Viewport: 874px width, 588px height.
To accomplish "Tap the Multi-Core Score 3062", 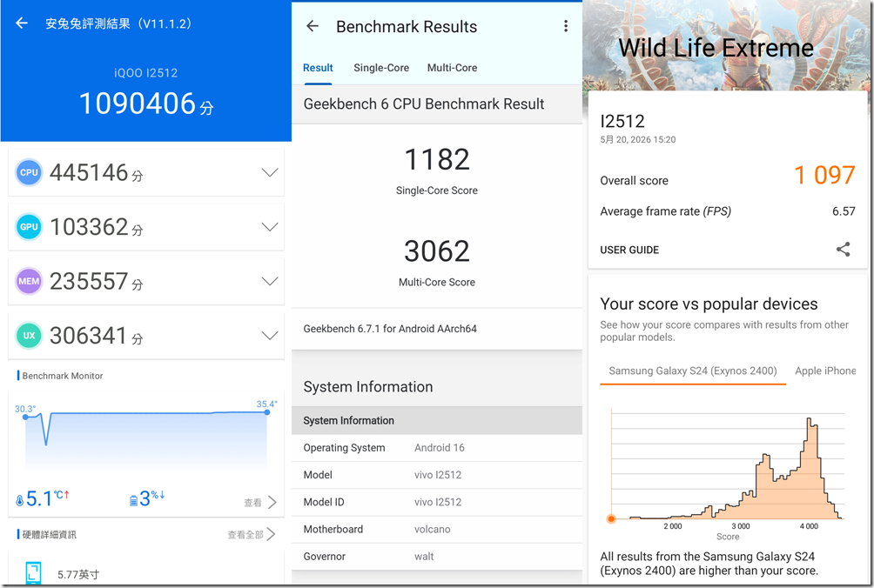I will 437,251.
